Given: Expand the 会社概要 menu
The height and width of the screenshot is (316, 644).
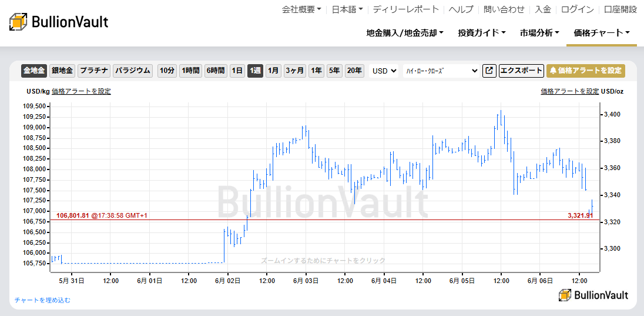Looking at the screenshot, I should pyautogui.click(x=301, y=9).
